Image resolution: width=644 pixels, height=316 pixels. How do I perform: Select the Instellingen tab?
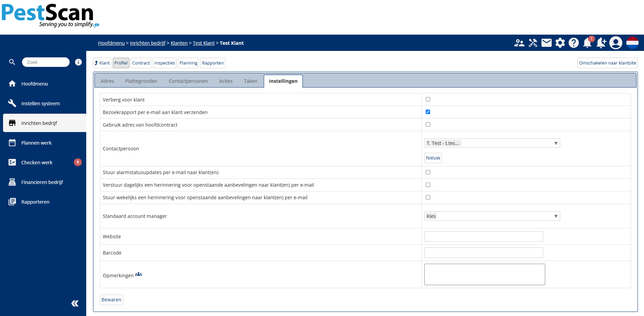(283, 81)
